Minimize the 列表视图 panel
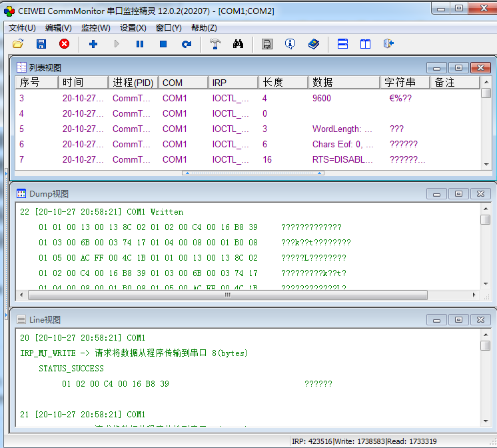Image resolution: width=497 pixels, height=448 pixels. [x=436, y=67]
